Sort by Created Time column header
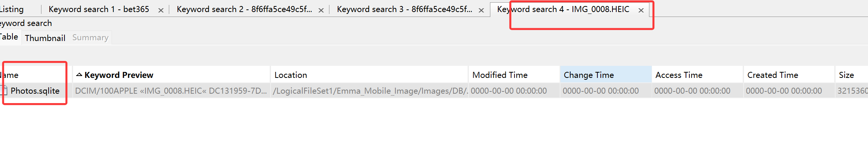The height and width of the screenshot is (149, 868). click(789, 74)
